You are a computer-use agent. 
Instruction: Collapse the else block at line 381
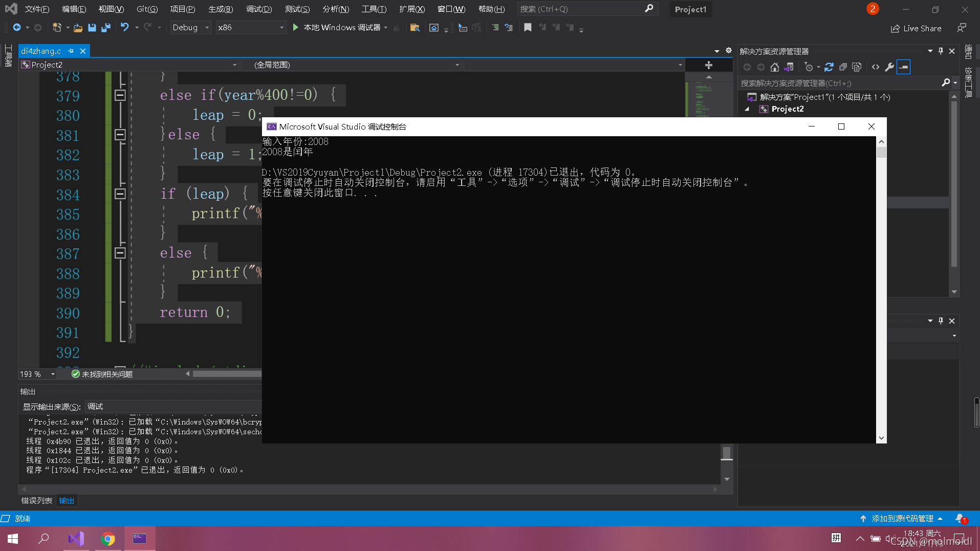[120, 135]
